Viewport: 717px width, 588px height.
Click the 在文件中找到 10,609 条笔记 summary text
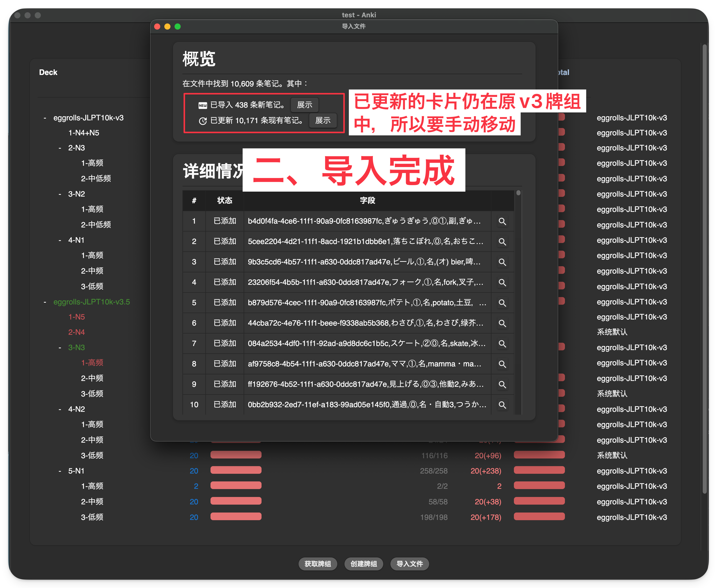[245, 84]
